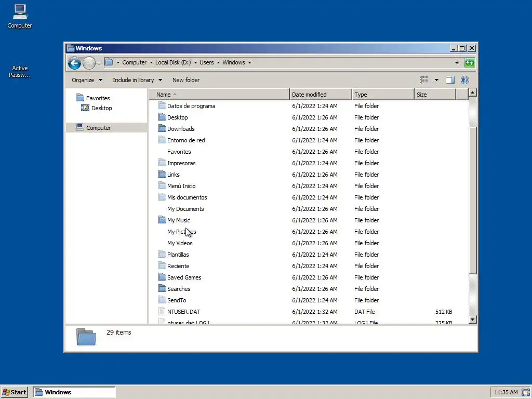Click the folder icon in the address bar
The width and height of the screenshot is (532, 399).
[x=109, y=62]
